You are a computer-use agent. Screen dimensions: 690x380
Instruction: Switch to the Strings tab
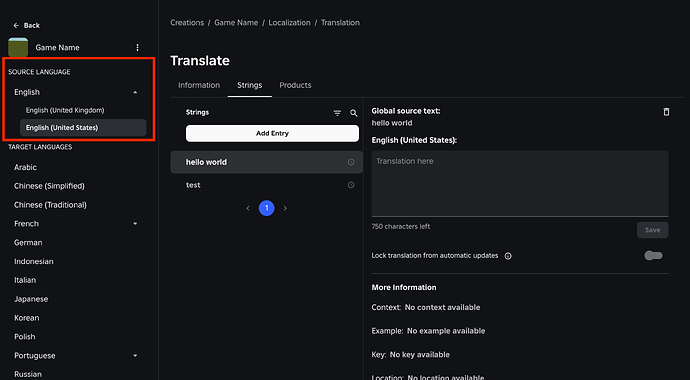(250, 85)
